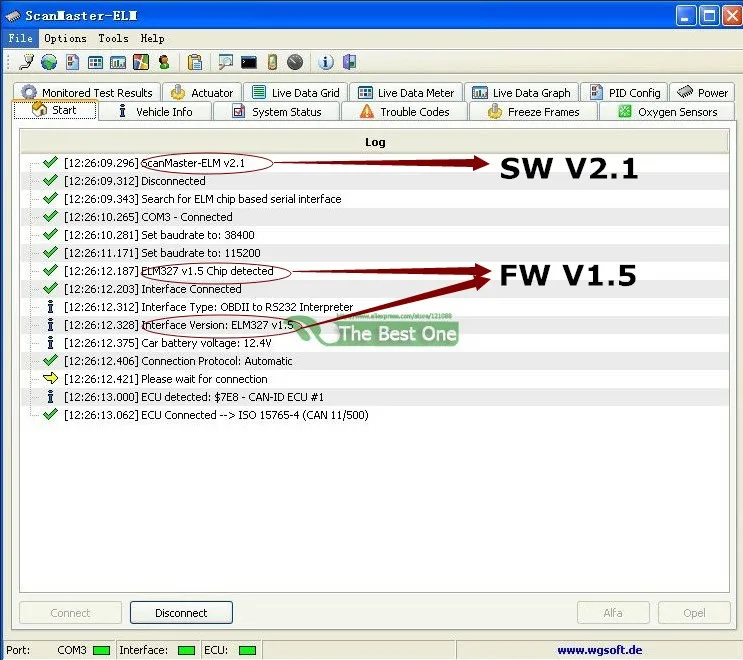Open the Freeze Frames tab
Image resolution: width=743 pixels, height=660 pixels.
[534, 112]
